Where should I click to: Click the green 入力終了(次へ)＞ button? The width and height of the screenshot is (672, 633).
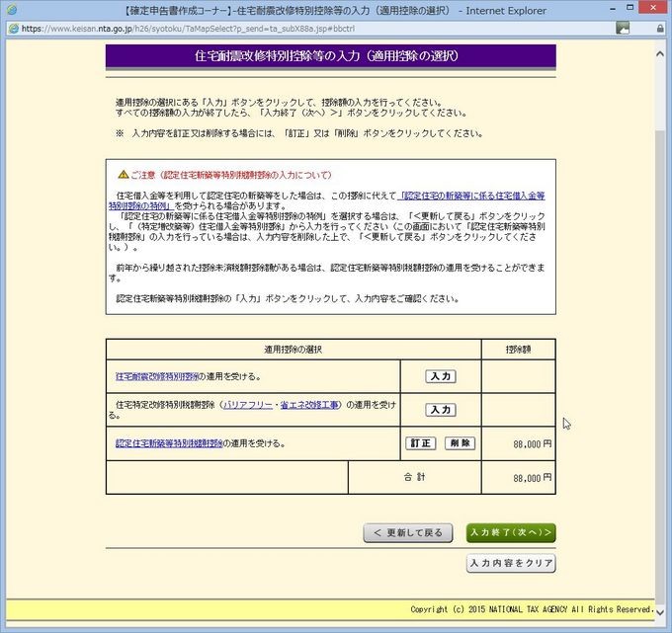(x=511, y=533)
